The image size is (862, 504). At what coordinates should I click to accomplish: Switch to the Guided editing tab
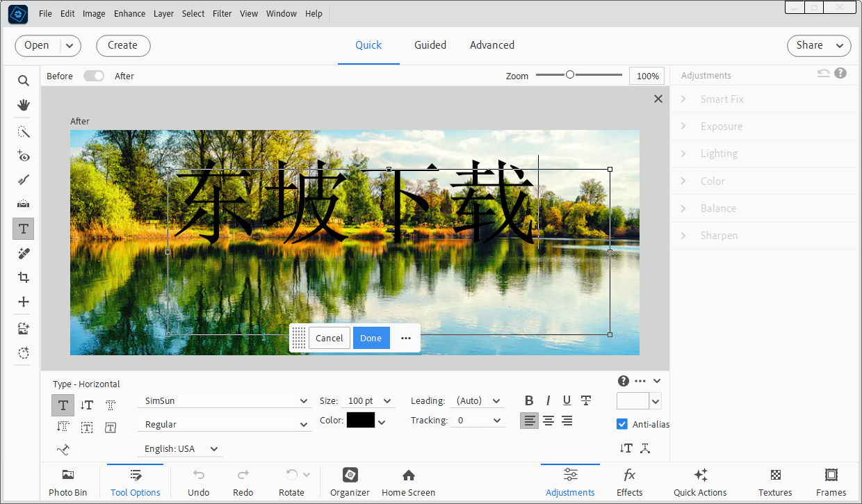(x=430, y=44)
